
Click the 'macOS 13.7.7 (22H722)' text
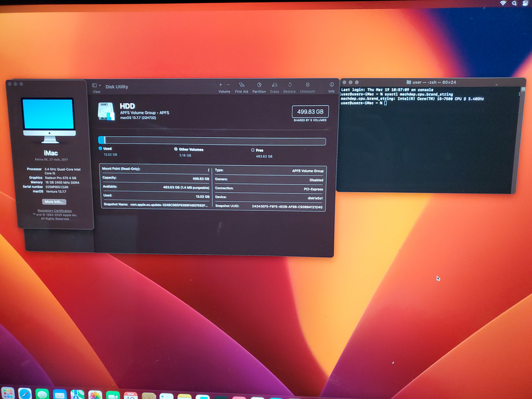click(138, 118)
